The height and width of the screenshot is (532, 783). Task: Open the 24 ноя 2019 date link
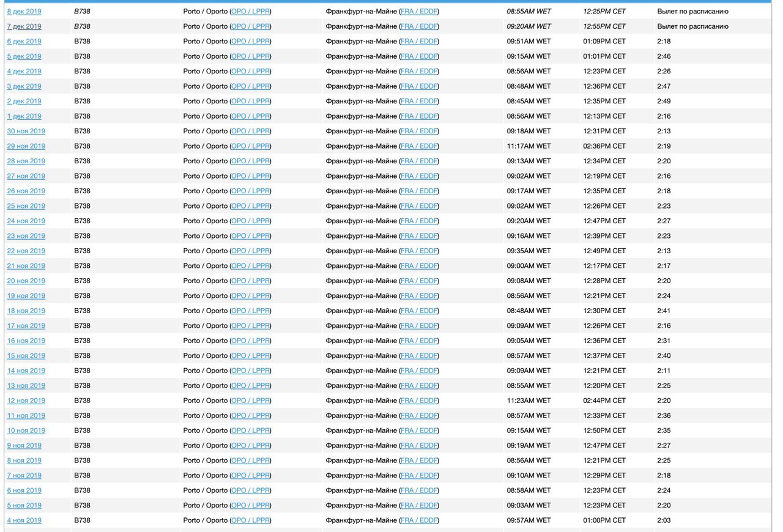[26, 221]
